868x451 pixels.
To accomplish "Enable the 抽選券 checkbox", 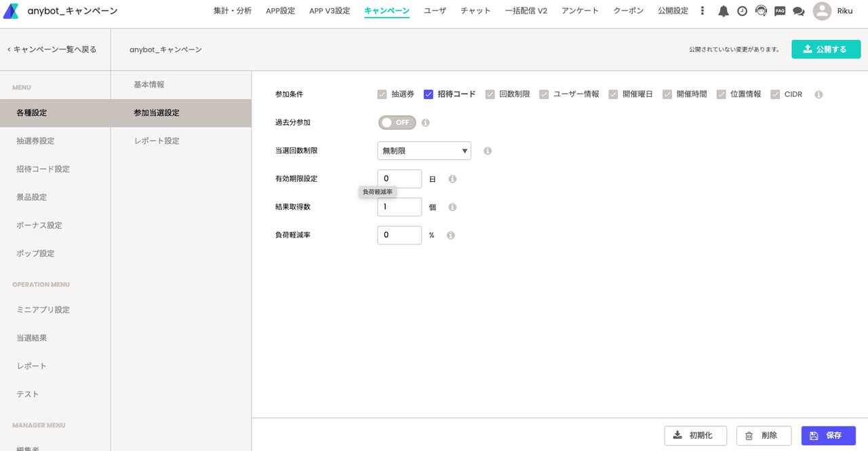I will (x=382, y=94).
